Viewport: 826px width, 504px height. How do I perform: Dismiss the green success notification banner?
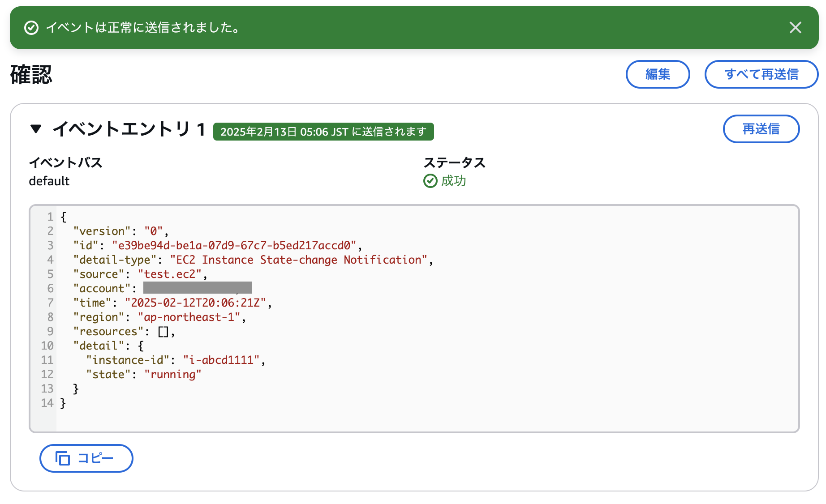pos(795,28)
